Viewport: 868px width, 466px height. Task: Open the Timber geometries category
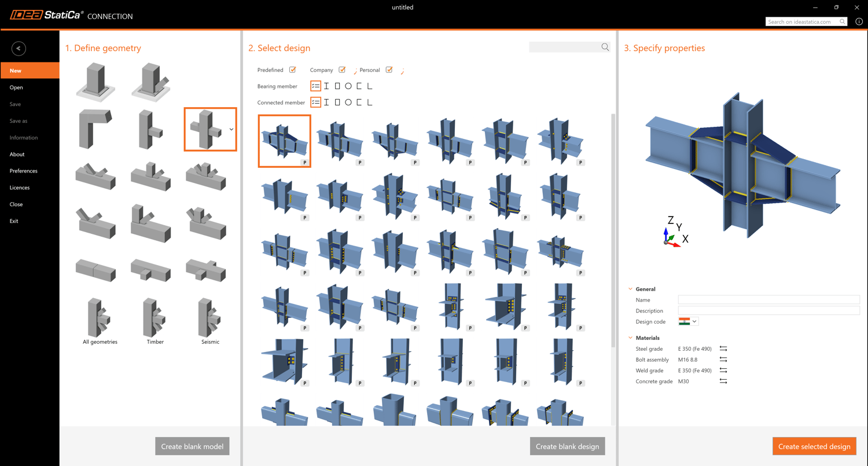(x=155, y=322)
